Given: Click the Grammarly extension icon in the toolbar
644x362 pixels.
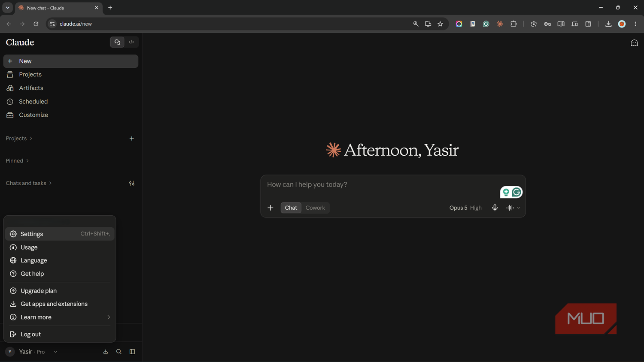Looking at the screenshot, I should (486, 24).
